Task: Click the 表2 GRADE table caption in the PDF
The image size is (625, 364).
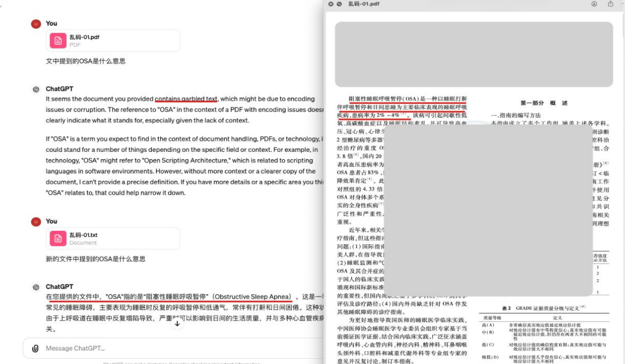Action: (543, 308)
